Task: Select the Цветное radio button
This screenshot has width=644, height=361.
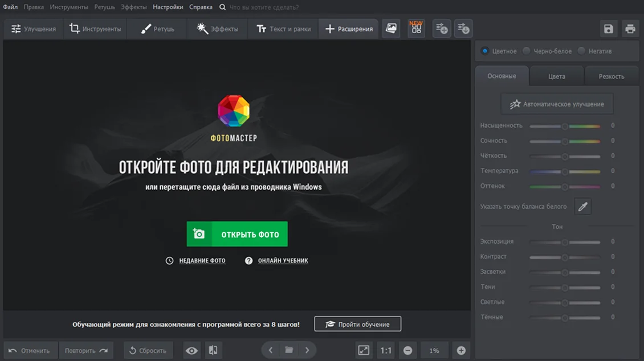Action: point(485,51)
